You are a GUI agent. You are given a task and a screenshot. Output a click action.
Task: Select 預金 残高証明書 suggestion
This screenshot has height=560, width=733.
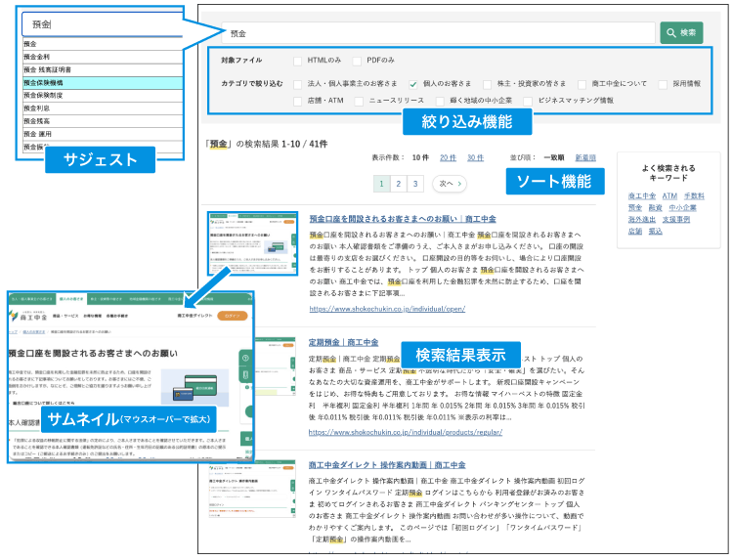click(x=103, y=69)
